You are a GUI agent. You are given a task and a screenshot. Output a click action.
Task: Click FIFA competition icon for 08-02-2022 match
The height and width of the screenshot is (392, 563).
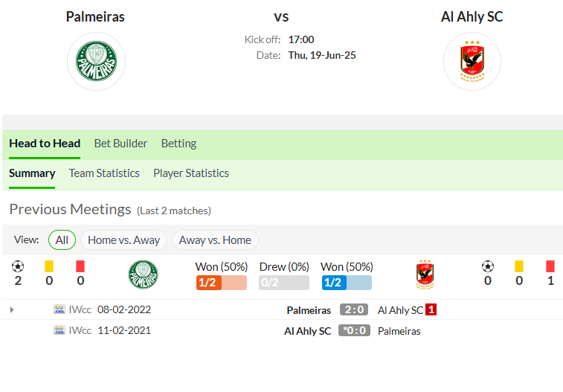point(59,309)
